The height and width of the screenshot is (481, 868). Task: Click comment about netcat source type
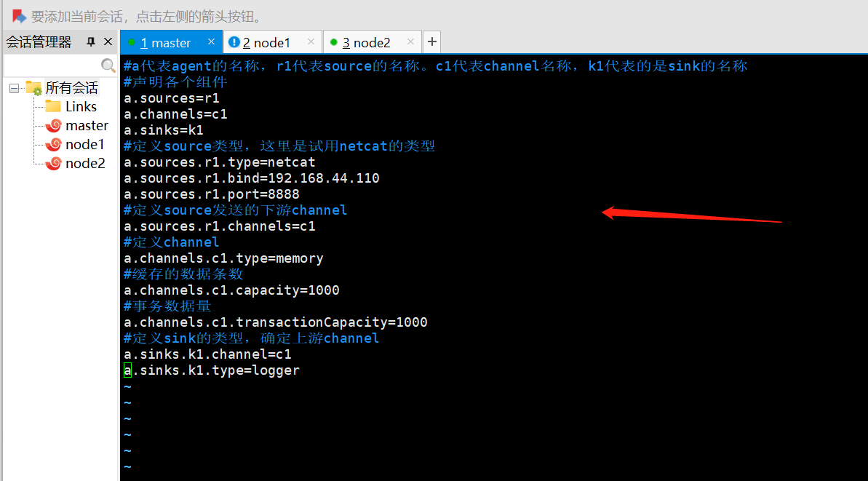(x=279, y=147)
